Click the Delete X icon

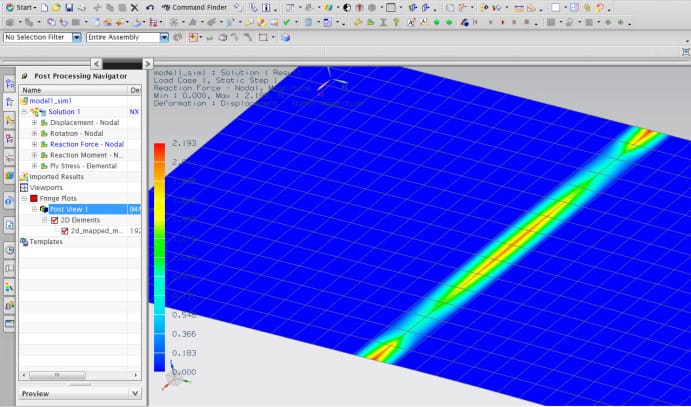(x=133, y=7)
